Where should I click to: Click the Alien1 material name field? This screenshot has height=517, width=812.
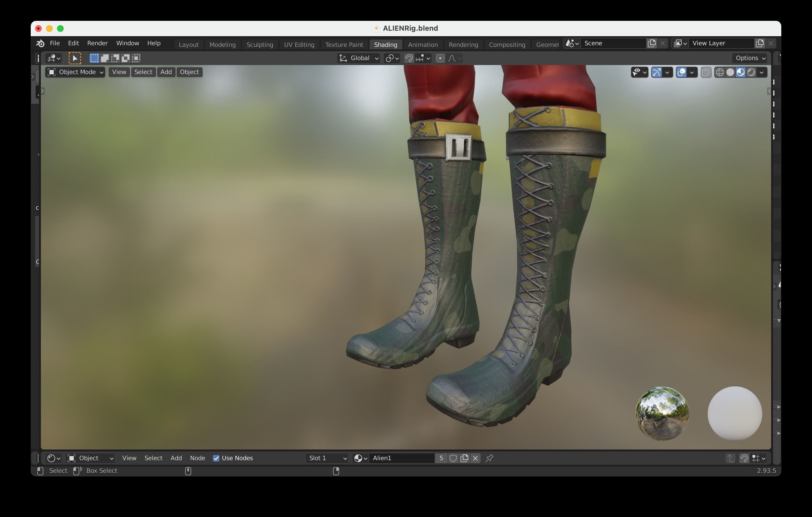point(401,458)
